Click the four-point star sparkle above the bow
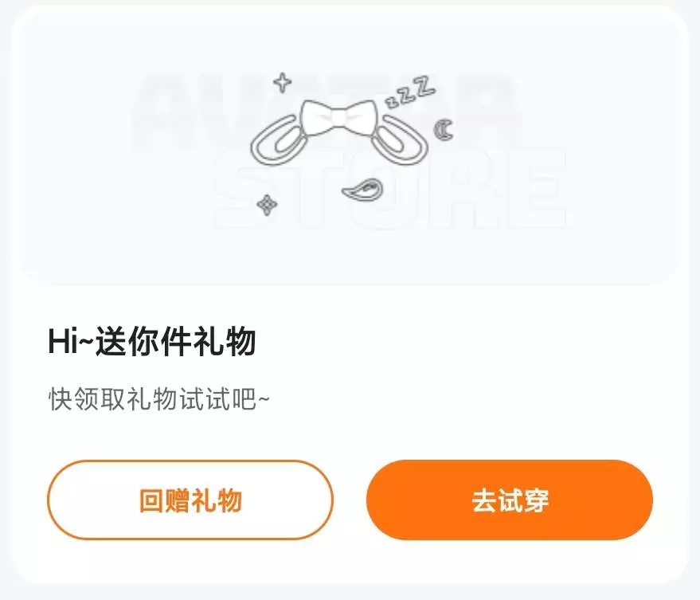The width and height of the screenshot is (700, 600). 282,82
